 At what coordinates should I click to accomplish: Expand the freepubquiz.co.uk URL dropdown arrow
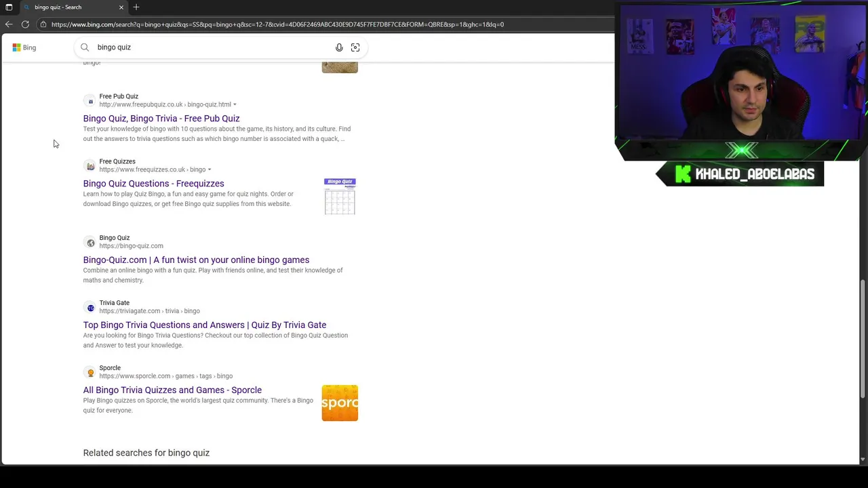pos(235,105)
